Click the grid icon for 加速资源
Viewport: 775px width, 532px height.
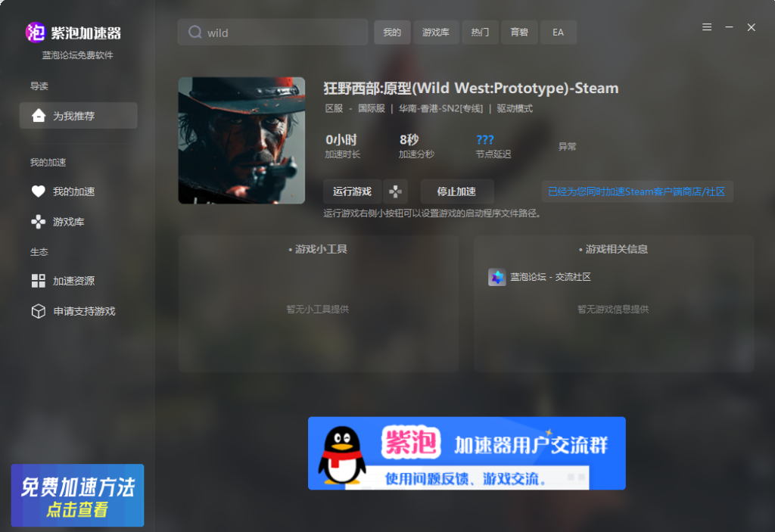pyautogui.click(x=39, y=281)
